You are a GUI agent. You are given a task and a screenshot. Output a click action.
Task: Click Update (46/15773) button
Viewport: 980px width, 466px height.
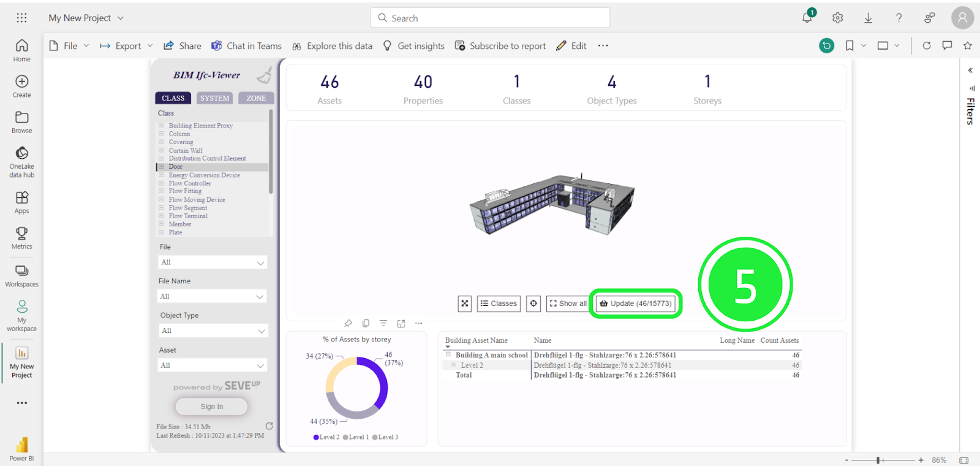tap(635, 304)
